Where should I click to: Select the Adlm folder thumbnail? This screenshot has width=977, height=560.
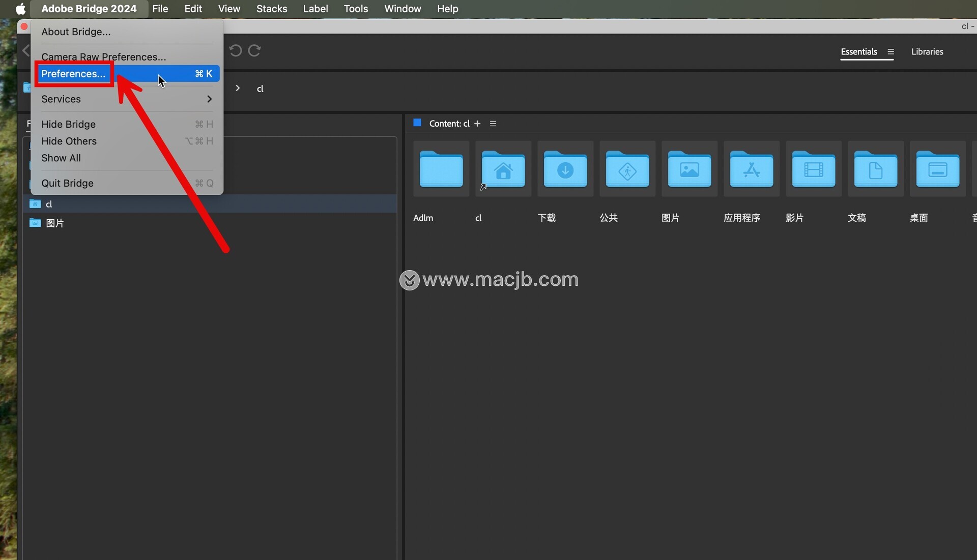tap(441, 169)
